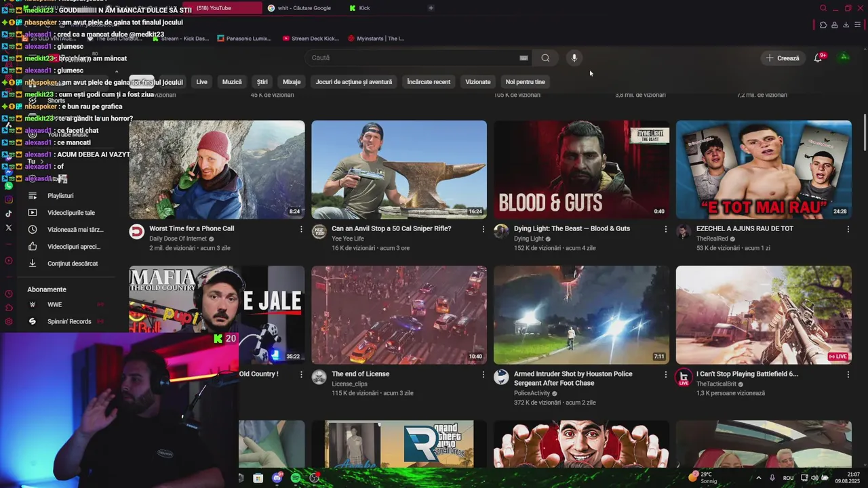Open options for Dying Light Blood & Guts video
Image resolution: width=868 pixels, height=488 pixels.
[665, 229]
